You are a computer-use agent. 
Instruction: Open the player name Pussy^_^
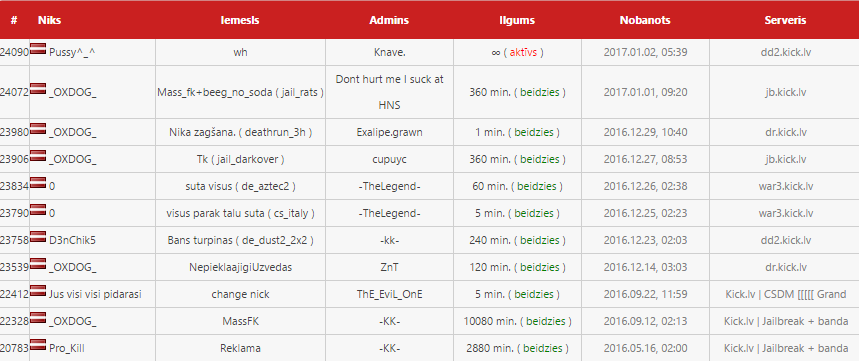(x=73, y=53)
